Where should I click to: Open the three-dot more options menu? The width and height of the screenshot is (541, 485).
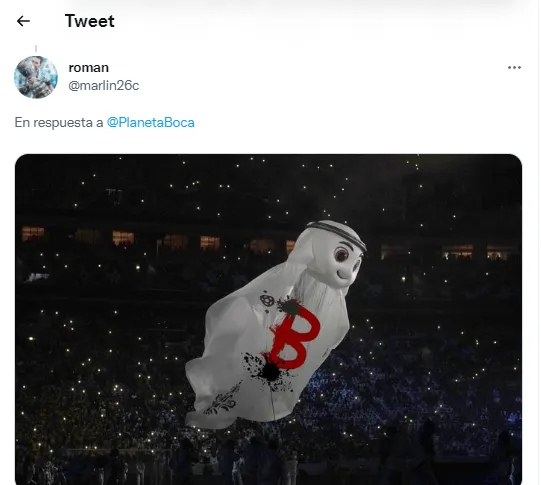pos(514,68)
